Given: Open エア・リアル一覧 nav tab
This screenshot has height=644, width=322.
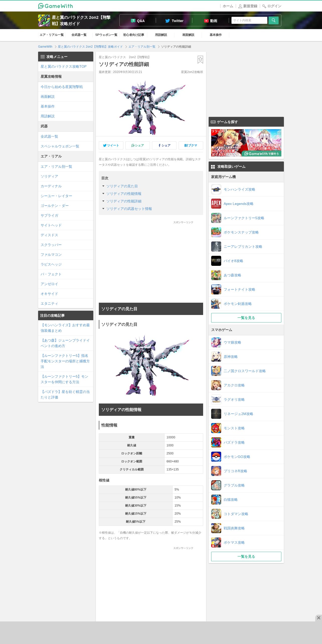Looking at the screenshot, I should [52, 35].
